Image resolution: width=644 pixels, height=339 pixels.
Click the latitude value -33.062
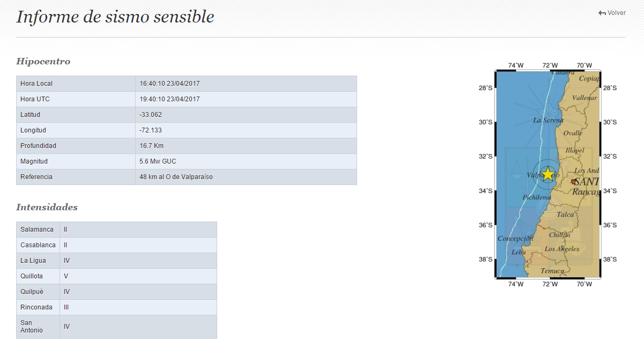tap(151, 115)
